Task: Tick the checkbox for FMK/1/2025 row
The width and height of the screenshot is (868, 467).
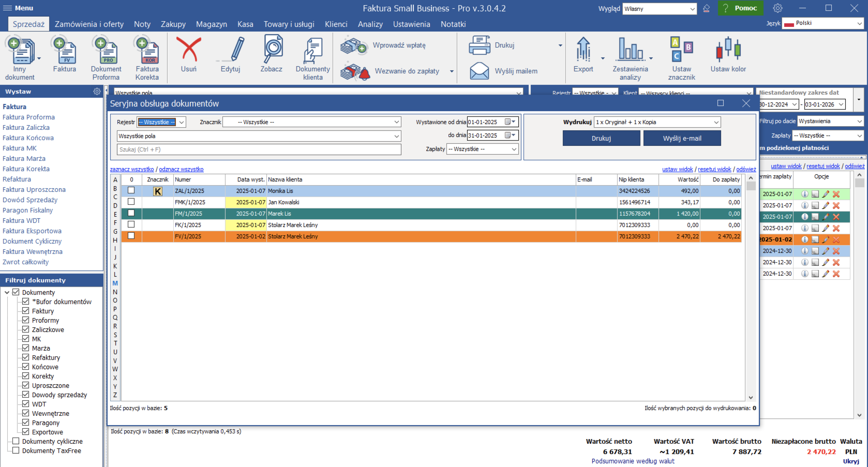Action: (131, 202)
